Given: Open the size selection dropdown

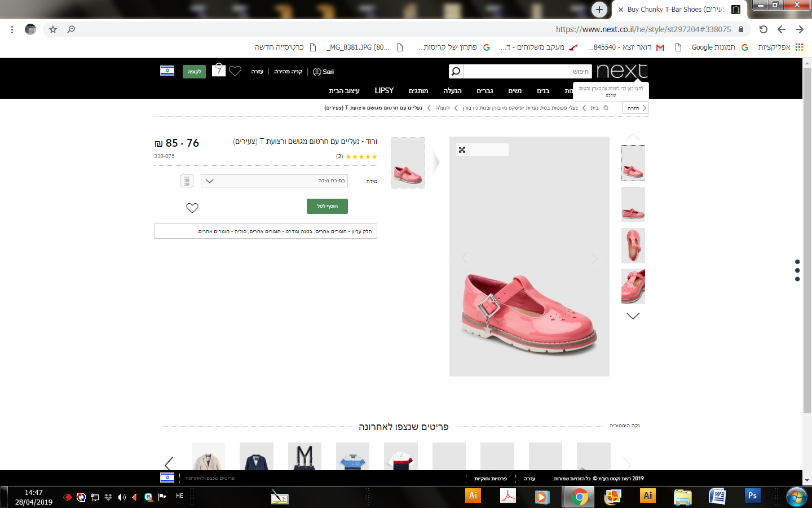Looking at the screenshot, I should (x=274, y=181).
